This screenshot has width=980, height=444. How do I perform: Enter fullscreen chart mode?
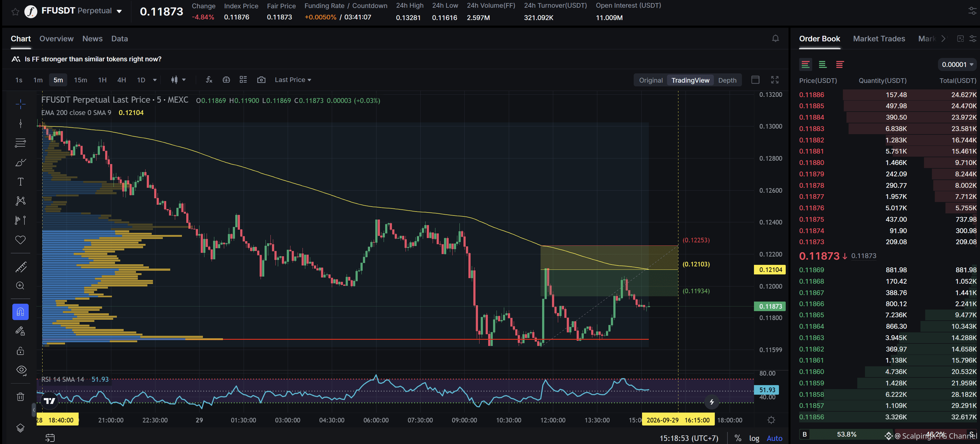tap(775, 80)
